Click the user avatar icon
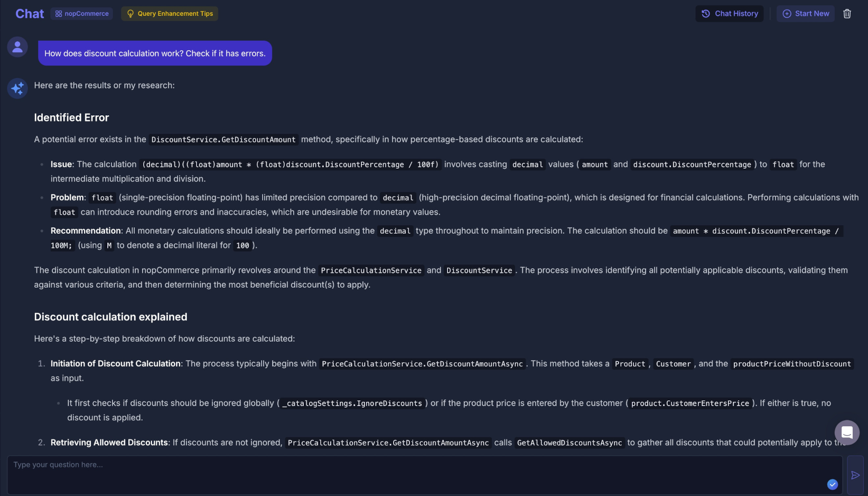The height and width of the screenshot is (496, 868). 17,47
